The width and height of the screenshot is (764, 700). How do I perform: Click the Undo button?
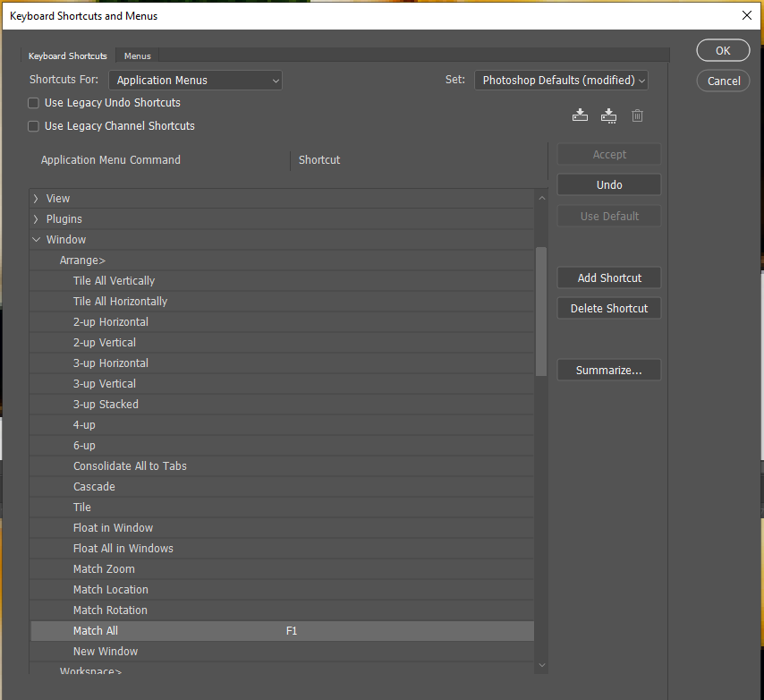(x=609, y=184)
